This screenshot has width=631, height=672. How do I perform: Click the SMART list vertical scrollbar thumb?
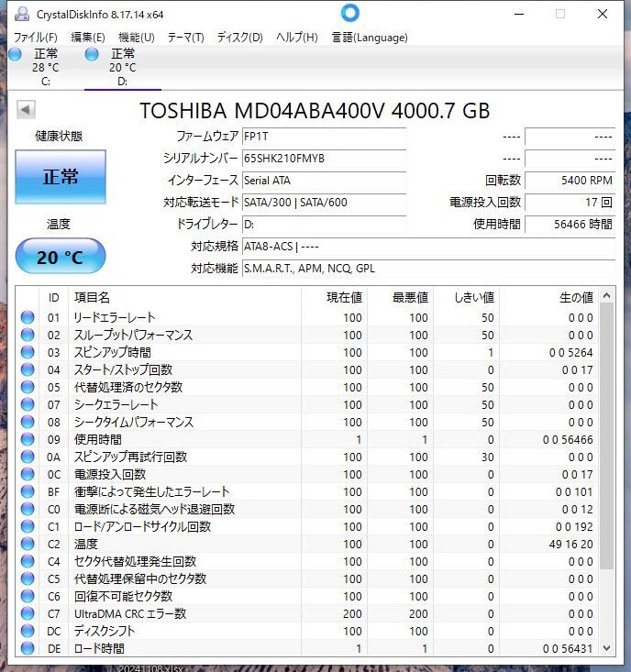click(x=606, y=435)
